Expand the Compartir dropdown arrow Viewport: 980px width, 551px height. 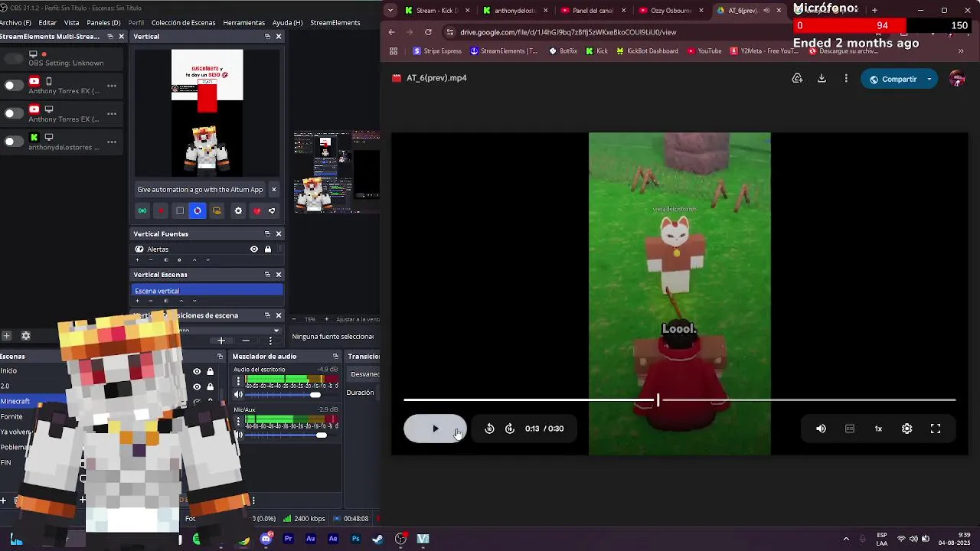click(929, 79)
